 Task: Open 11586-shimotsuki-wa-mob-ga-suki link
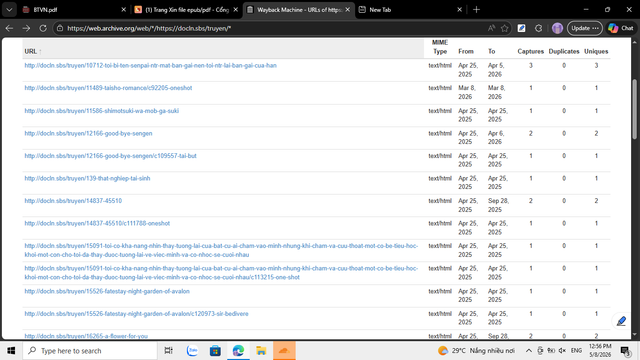pos(102,111)
